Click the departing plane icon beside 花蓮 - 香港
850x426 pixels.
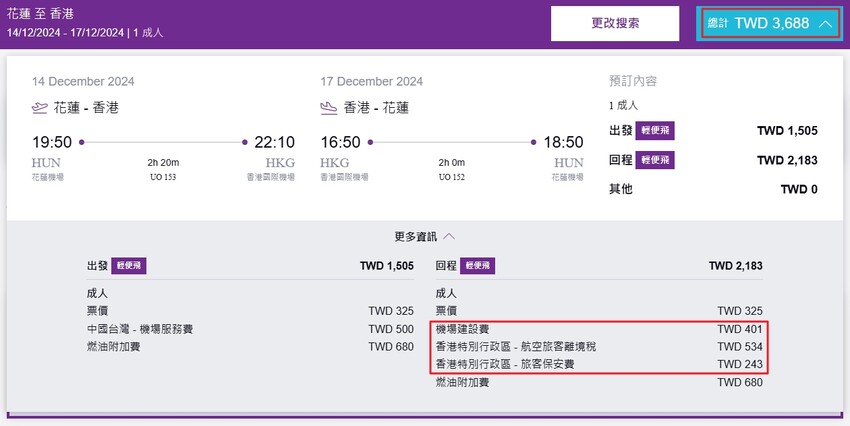tap(40, 108)
